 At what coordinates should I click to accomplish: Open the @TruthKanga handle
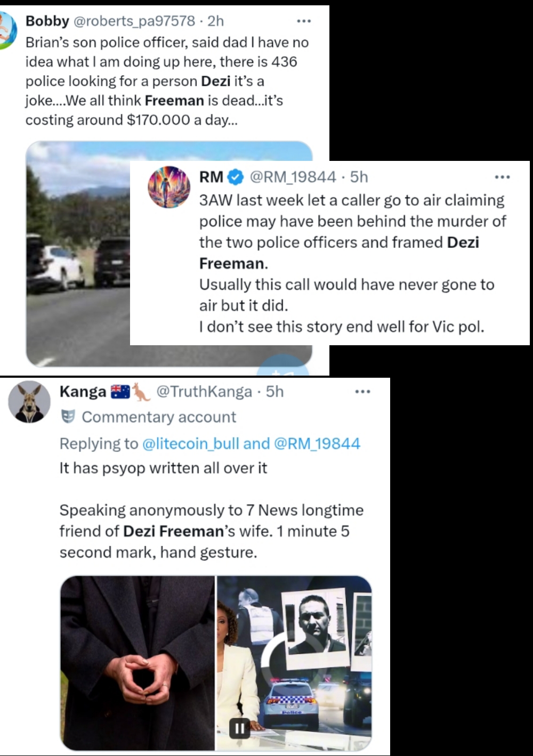pos(204,392)
